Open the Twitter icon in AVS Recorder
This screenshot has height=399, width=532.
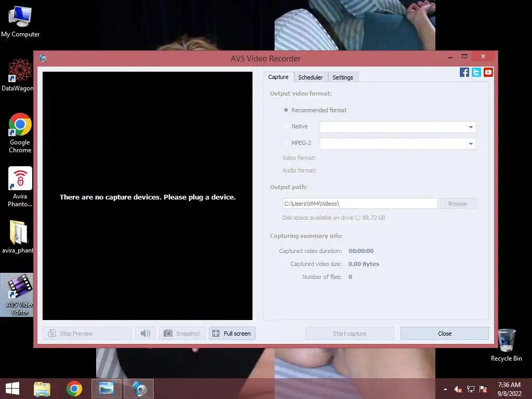(x=476, y=72)
